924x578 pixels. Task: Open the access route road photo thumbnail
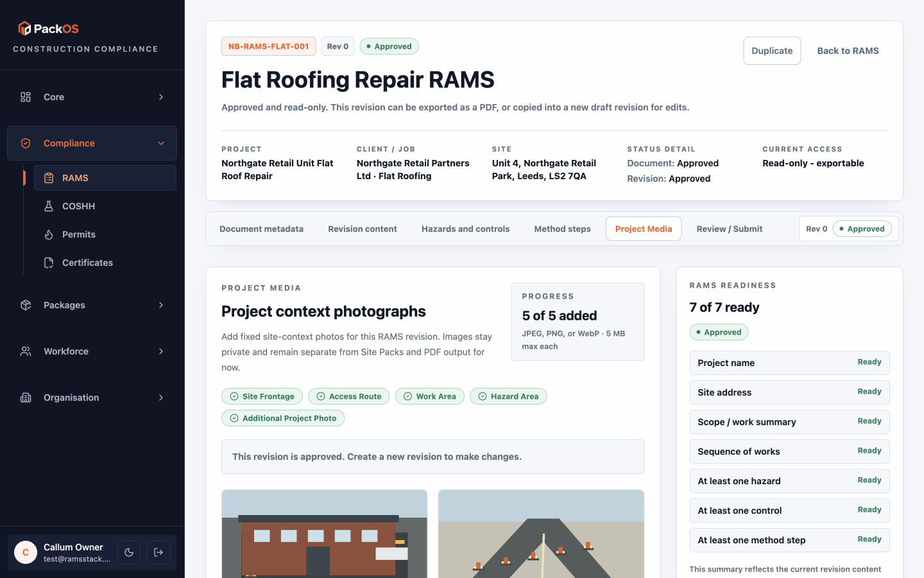(x=541, y=534)
